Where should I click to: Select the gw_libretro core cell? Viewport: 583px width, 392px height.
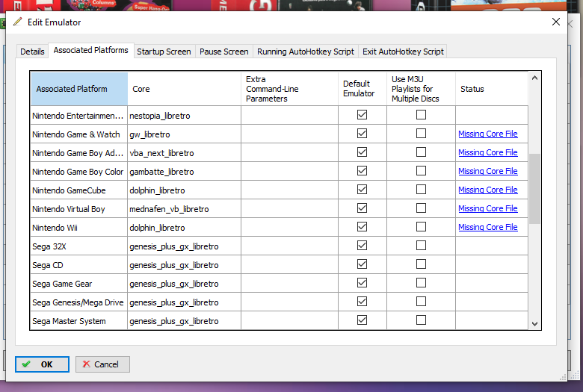pyautogui.click(x=185, y=134)
